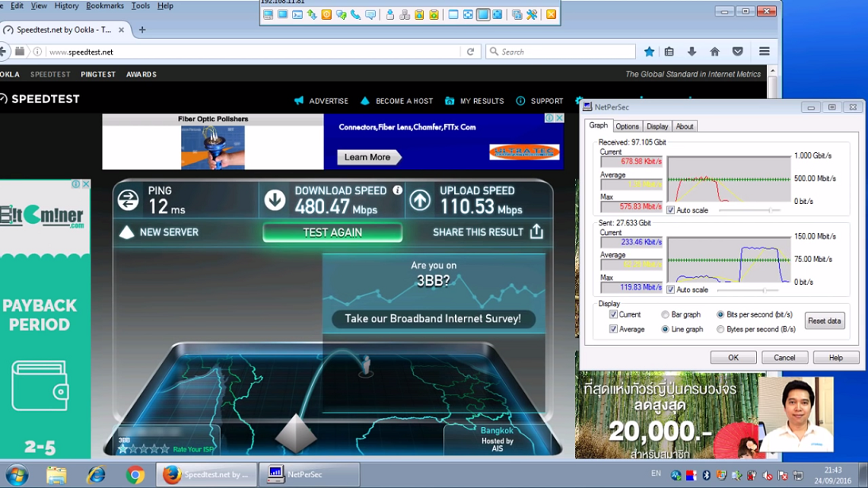Image resolution: width=868 pixels, height=488 pixels.
Task: Switch to About tab in NetPerSec
Action: [x=685, y=126]
